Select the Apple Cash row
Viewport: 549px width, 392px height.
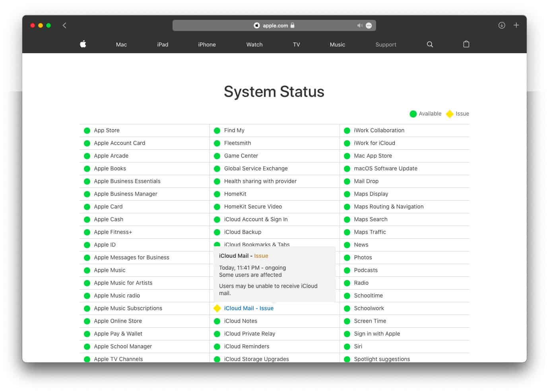click(145, 219)
